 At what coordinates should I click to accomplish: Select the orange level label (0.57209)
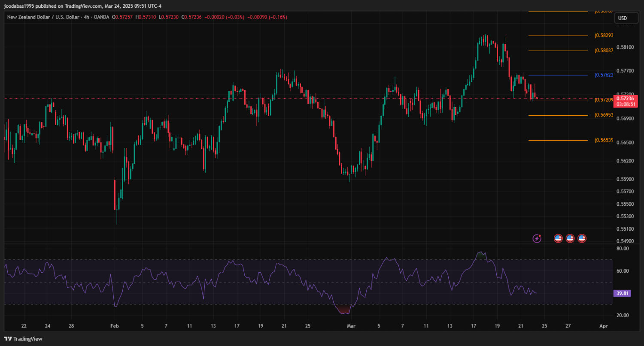(x=603, y=100)
